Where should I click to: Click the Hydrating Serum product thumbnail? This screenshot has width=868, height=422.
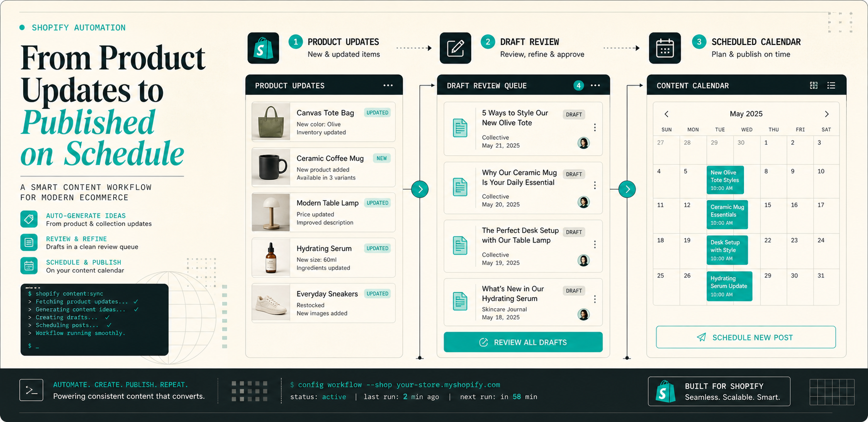coord(271,258)
